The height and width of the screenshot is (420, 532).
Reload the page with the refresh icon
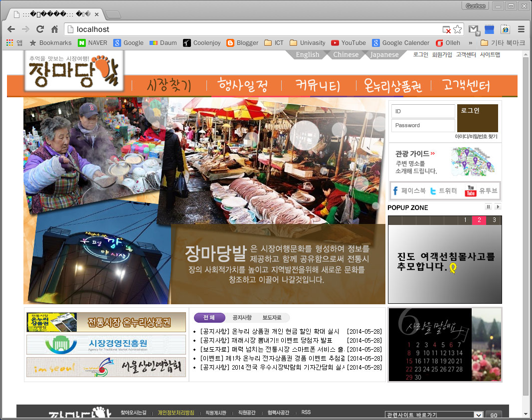click(40, 29)
